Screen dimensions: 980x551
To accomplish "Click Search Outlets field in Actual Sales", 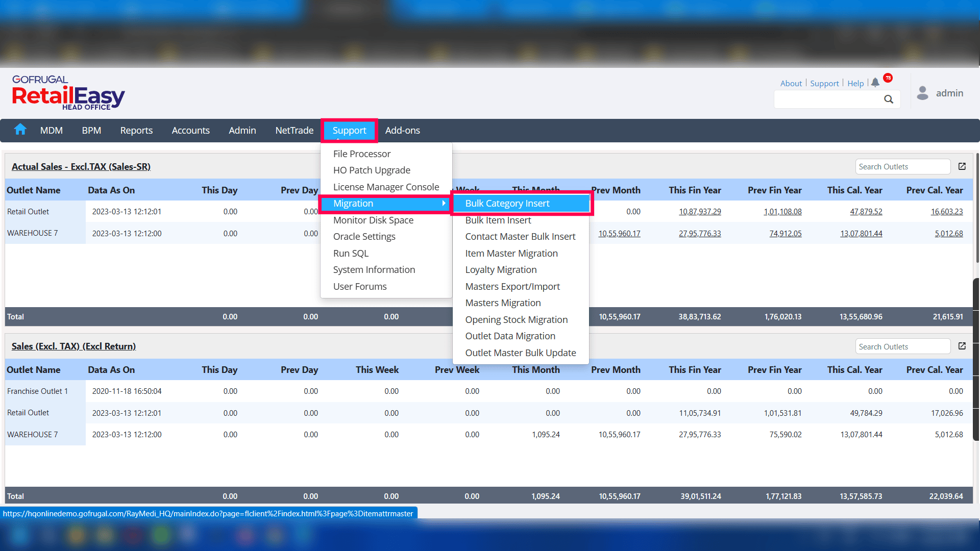I will click(x=902, y=167).
